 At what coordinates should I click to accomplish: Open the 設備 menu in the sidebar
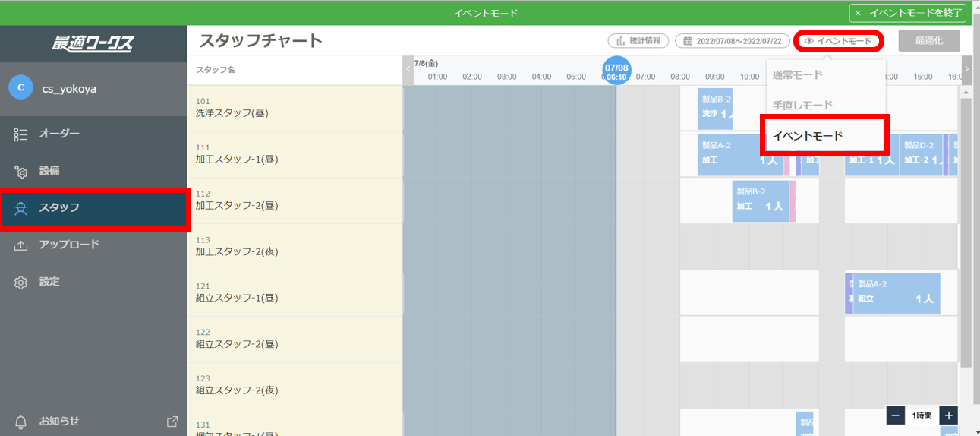click(x=93, y=172)
